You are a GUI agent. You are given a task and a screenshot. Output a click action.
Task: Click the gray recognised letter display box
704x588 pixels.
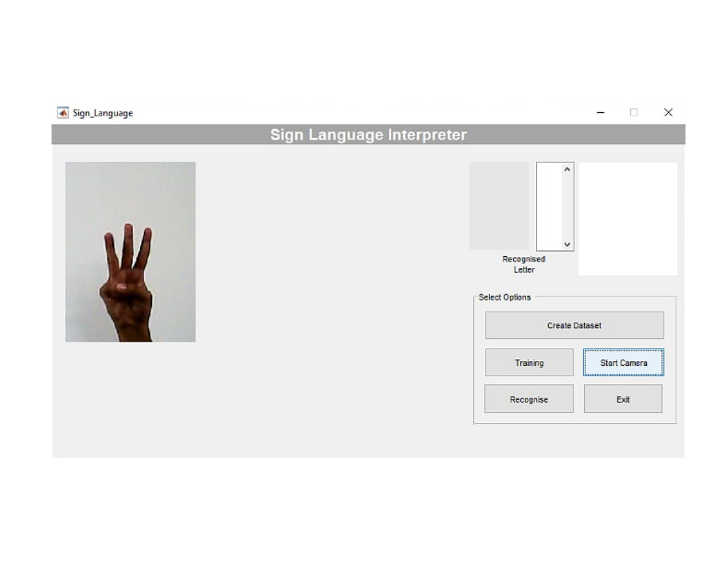pos(499,206)
